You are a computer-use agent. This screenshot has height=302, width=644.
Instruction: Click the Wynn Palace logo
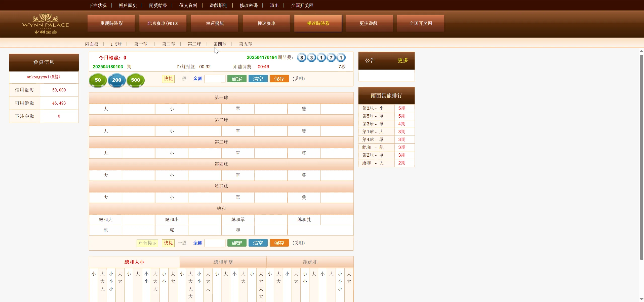(x=45, y=23)
